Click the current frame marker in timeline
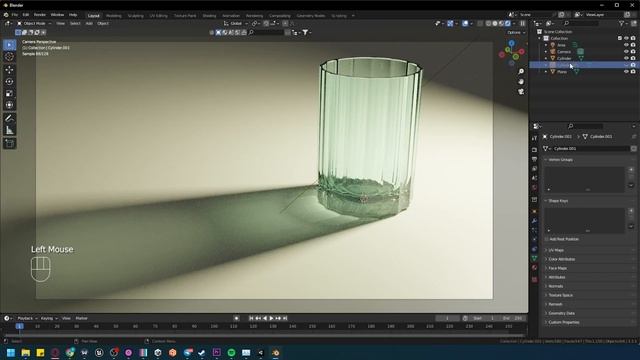 (19, 327)
